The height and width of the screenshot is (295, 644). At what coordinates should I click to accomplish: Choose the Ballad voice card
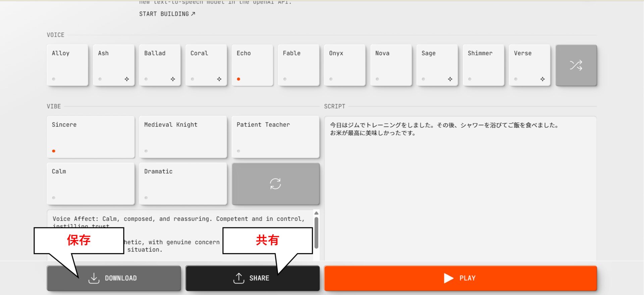[x=160, y=65]
